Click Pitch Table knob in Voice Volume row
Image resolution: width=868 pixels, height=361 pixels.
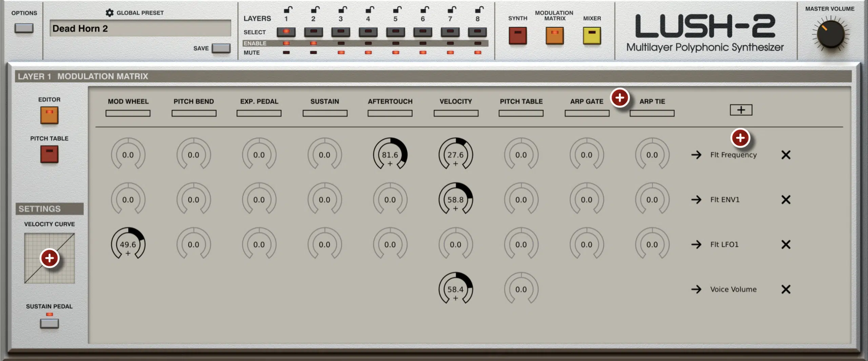pyautogui.click(x=521, y=288)
